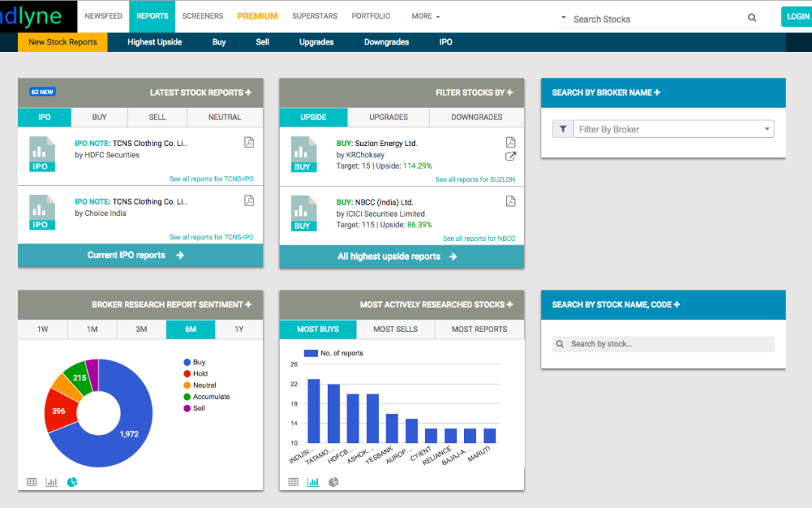
Task: Open the Premium section
Action: click(257, 16)
